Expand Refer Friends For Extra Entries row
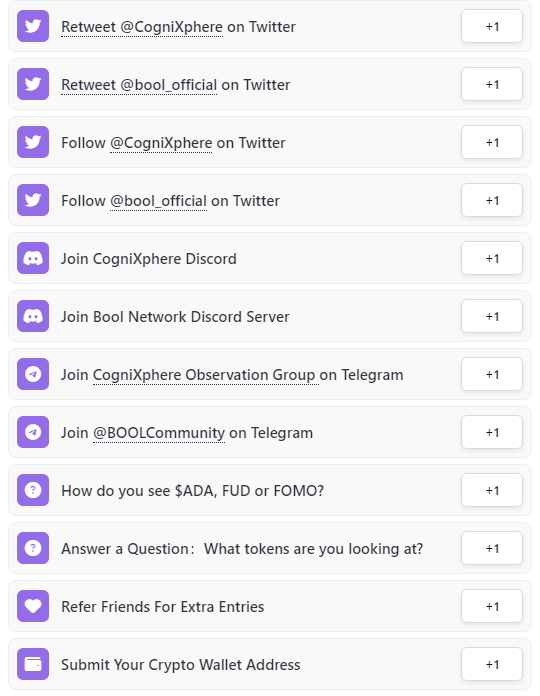Screen dimensions: 540x696 tap(270, 606)
